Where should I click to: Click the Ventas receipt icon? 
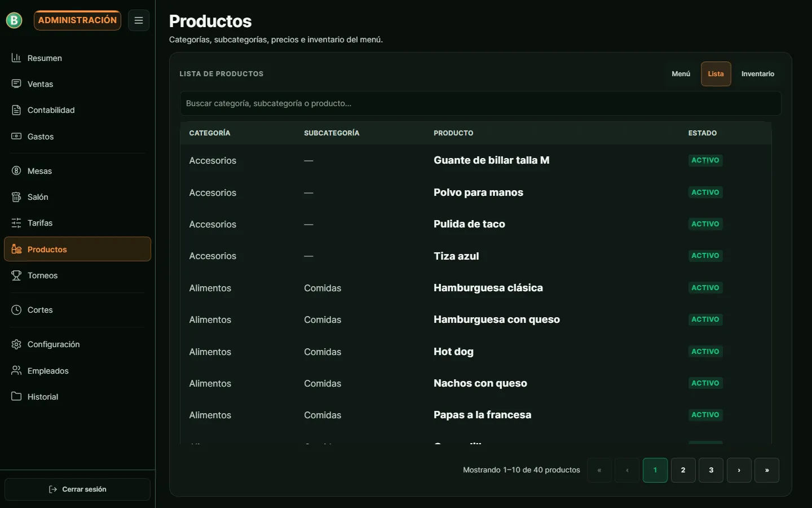coord(16,84)
